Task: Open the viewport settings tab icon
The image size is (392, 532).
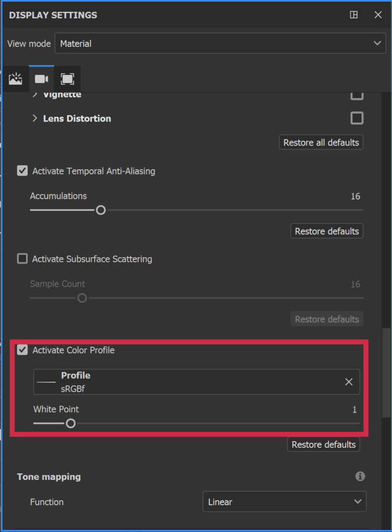Action: [67, 79]
